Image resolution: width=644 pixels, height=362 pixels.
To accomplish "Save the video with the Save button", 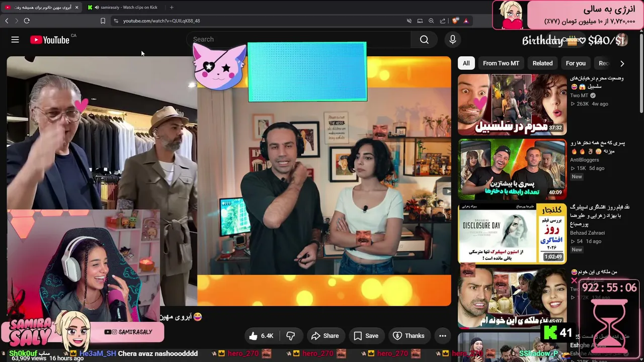I will [x=366, y=336].
